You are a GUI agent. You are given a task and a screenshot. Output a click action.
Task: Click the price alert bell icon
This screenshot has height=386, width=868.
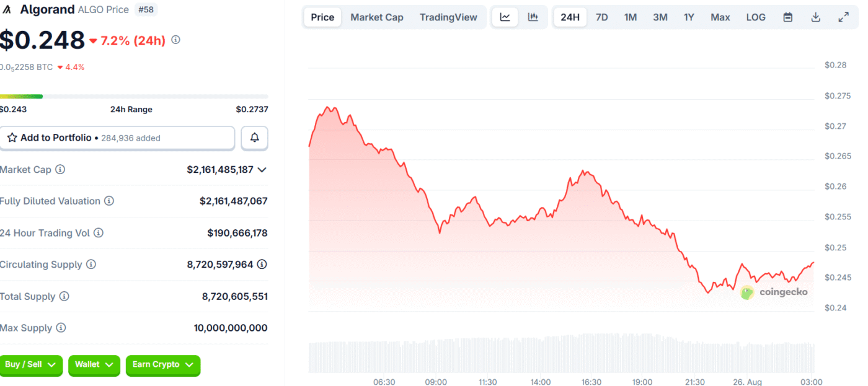(x=254, y=138)
